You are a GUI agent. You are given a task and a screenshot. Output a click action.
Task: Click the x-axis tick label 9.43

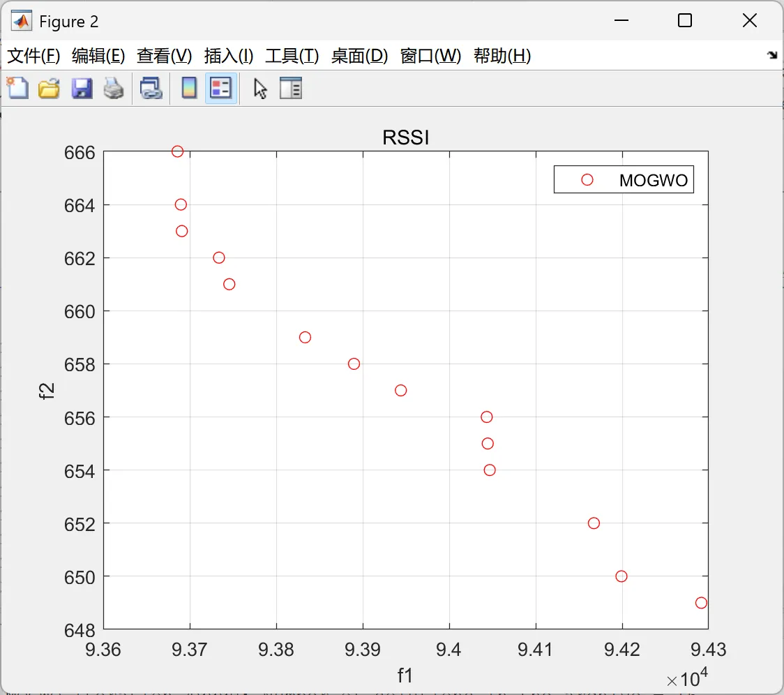tap(708, 650)
